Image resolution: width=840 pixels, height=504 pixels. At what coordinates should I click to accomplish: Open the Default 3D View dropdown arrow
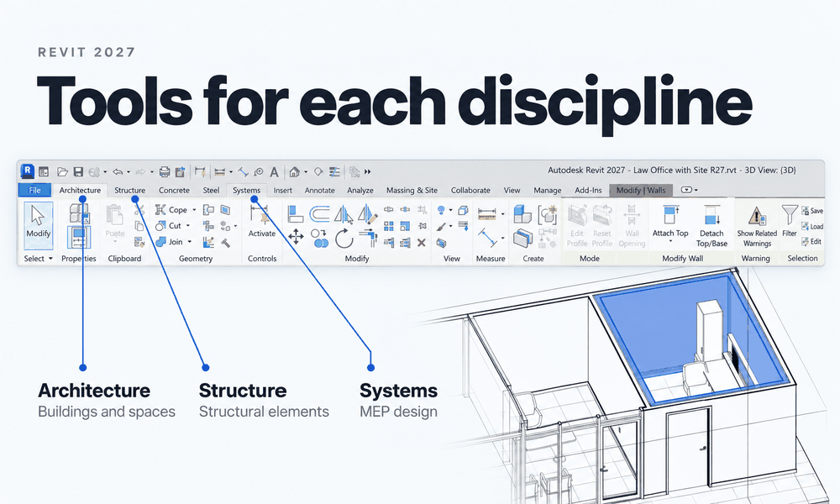tap(306, 172)
